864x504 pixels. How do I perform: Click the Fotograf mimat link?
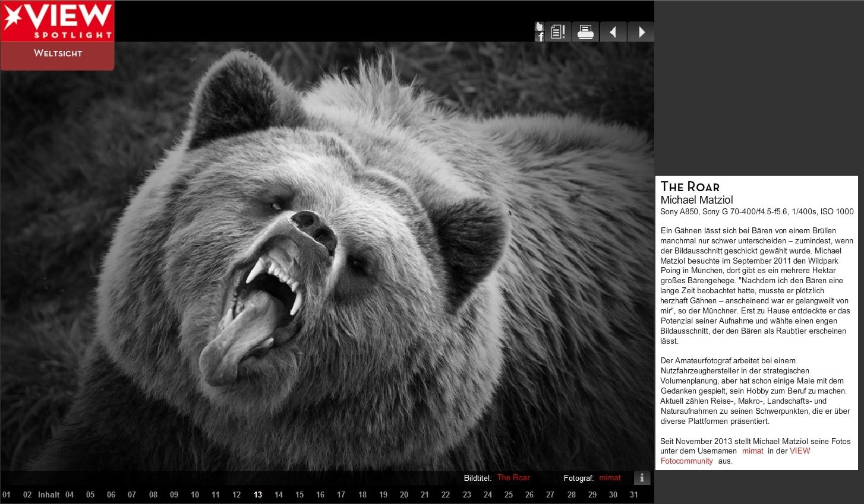pyautogui.click(x=610, y=478)
